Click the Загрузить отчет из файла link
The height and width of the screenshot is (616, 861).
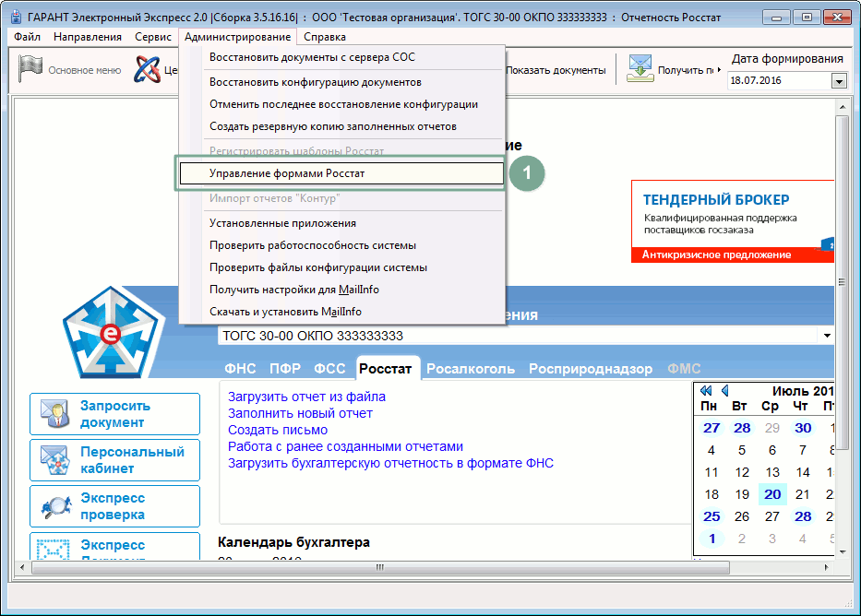coord(306,397)
